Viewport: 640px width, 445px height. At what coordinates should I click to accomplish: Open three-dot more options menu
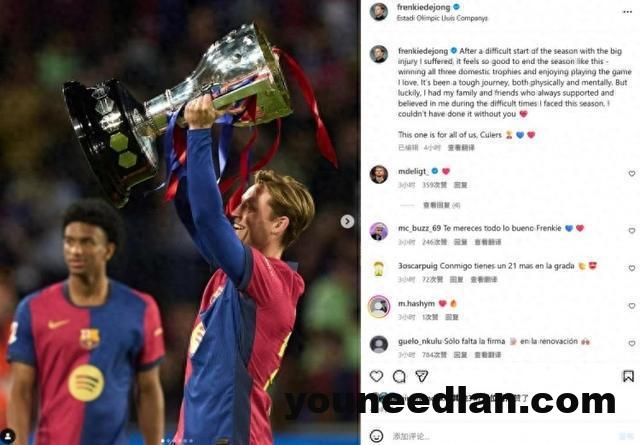[x=627, y=12]
